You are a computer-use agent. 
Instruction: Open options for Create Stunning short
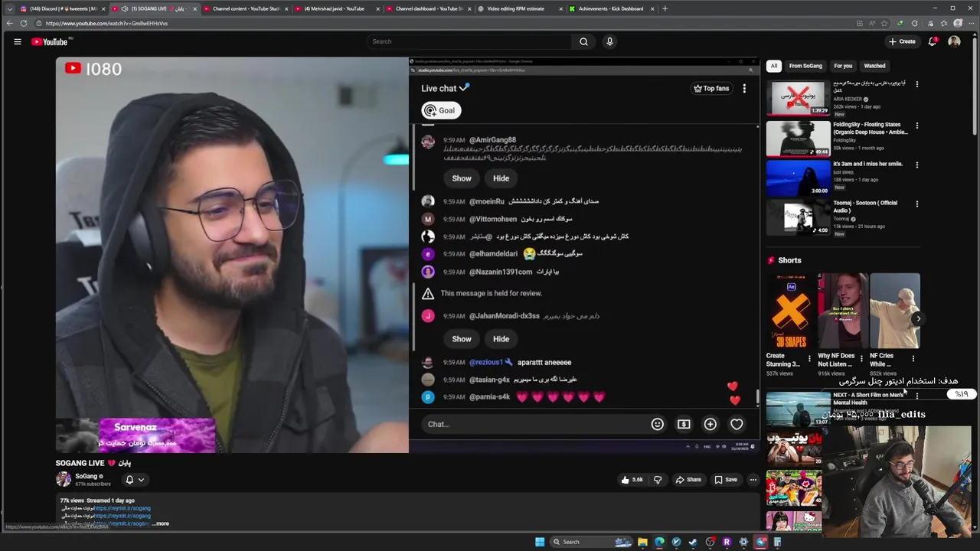[809, 357]
